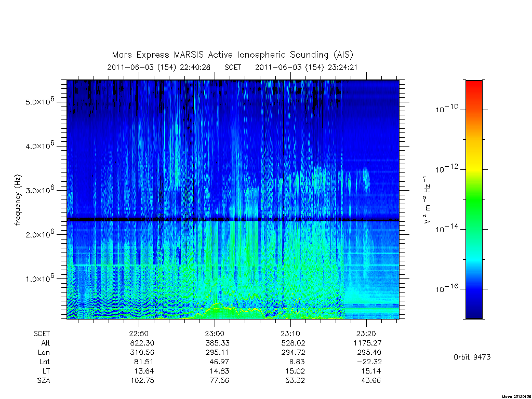
Task: Click local time value 13.64
Action: click(x=144, y=371)
